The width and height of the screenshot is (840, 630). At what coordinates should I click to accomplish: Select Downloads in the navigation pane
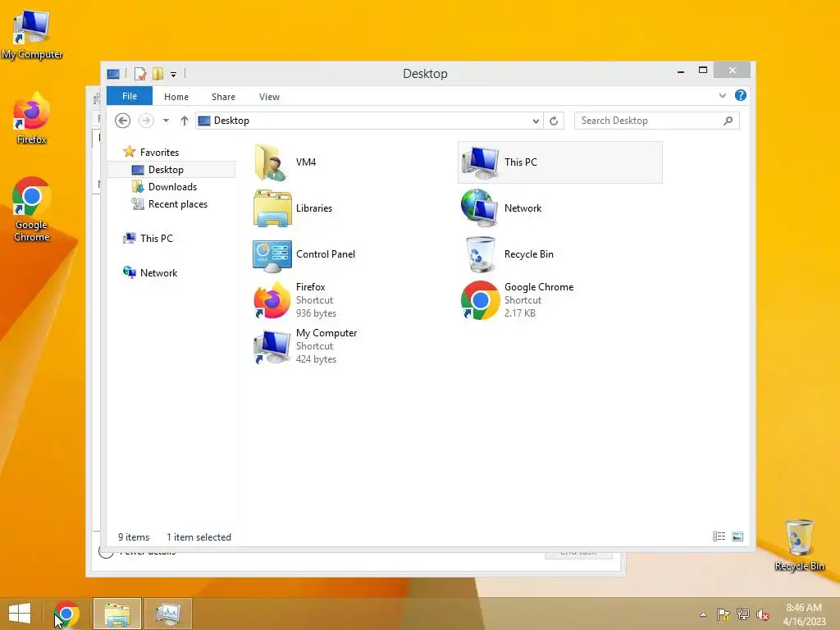(x=164, y=187)
